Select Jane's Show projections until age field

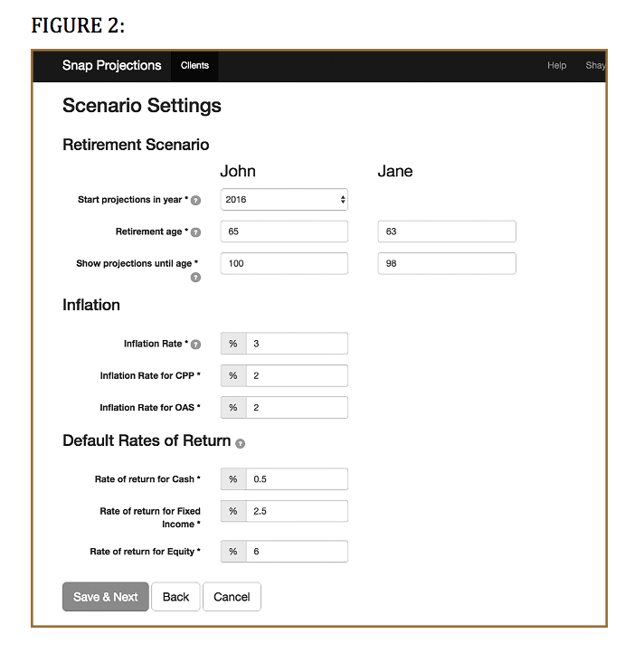coord(446,264)
